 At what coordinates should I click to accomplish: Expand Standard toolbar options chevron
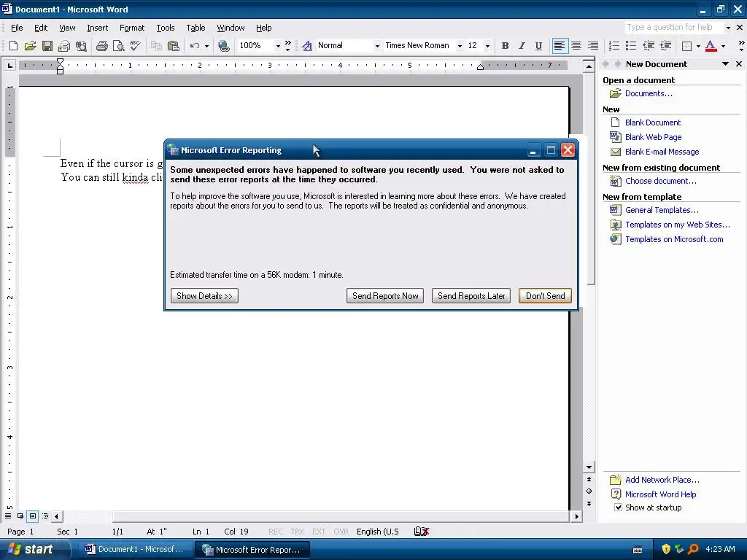[287, 46]
